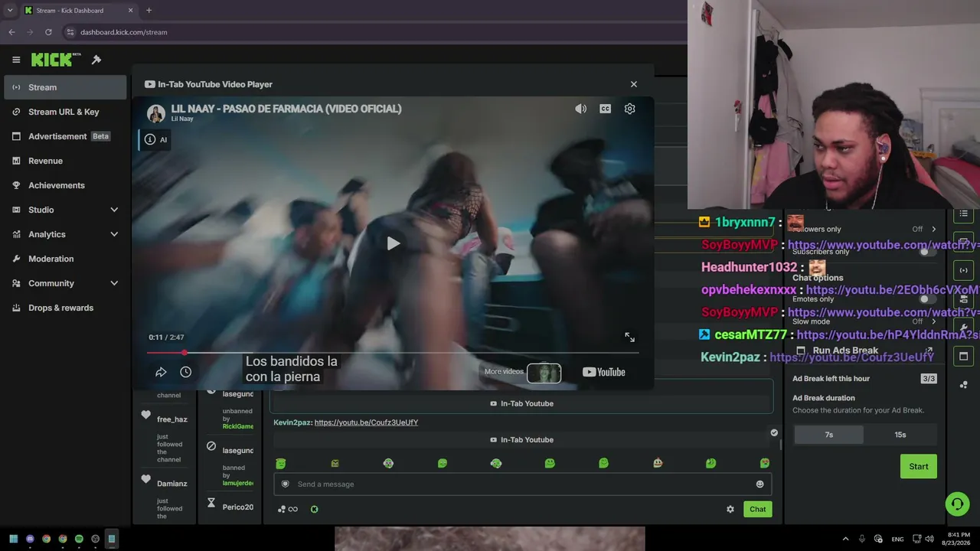
Task: Open the browser tab list dropdown
Action: pos(9,11)
